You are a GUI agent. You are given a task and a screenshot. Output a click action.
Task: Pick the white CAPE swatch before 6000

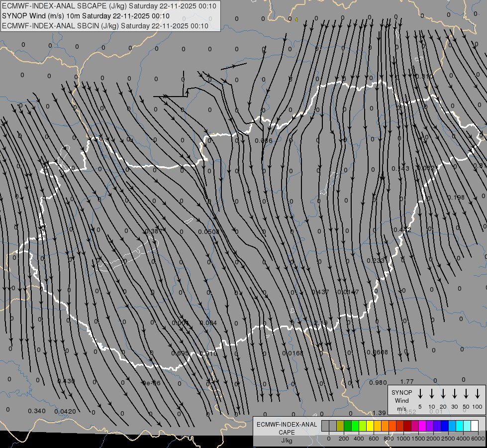(x=475, y=426)
